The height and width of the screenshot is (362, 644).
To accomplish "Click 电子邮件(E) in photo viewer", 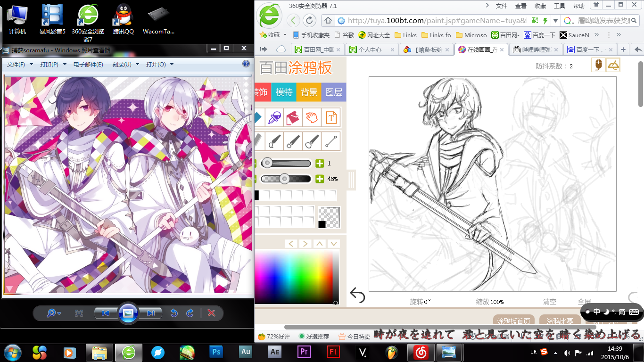I will 88,65.
